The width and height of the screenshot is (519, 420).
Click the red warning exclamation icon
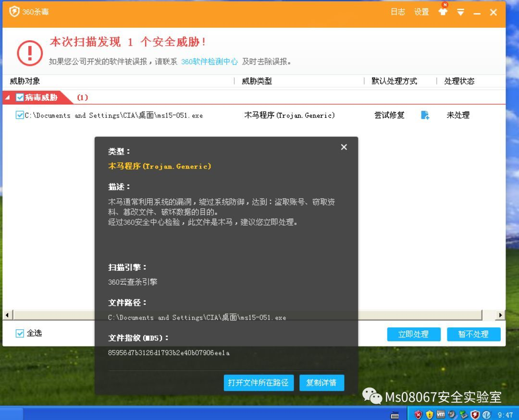[30, 53]
